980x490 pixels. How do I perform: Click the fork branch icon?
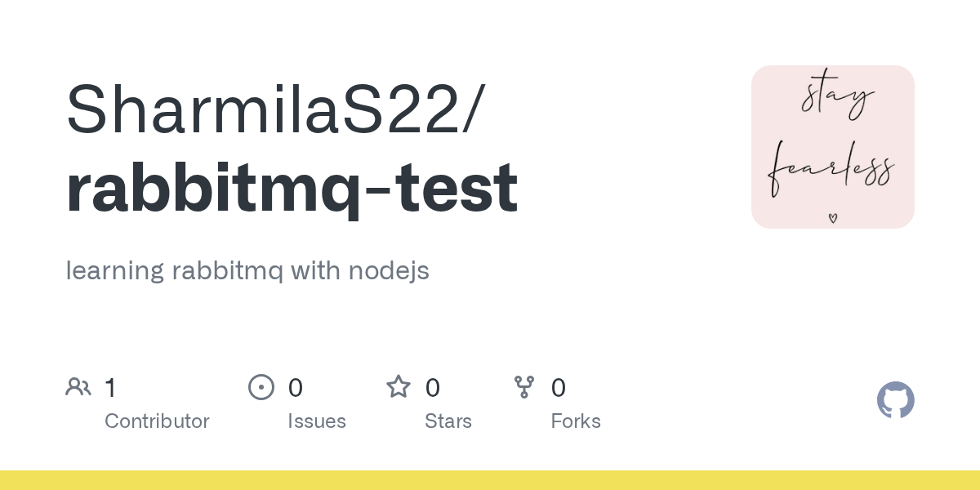click(x=524, y=387)
